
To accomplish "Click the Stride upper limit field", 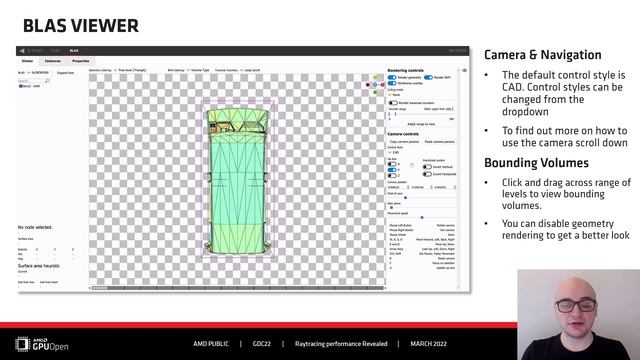I will (x=450, y=109).
